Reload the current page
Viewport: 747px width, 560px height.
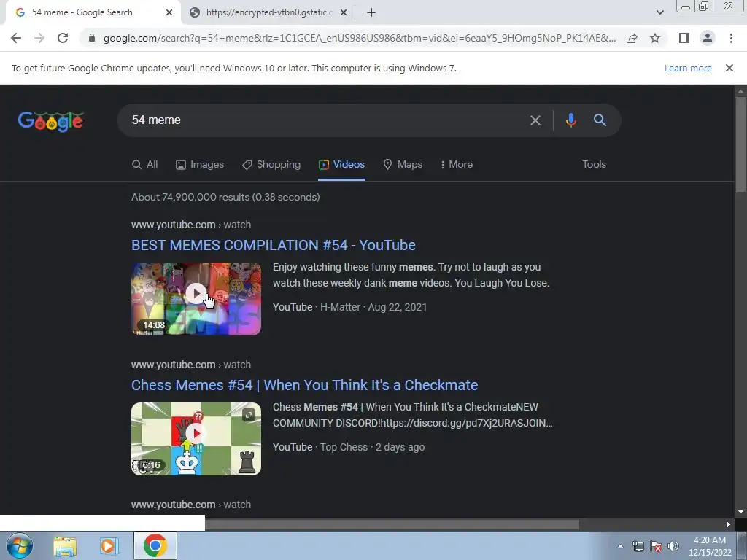63,38
